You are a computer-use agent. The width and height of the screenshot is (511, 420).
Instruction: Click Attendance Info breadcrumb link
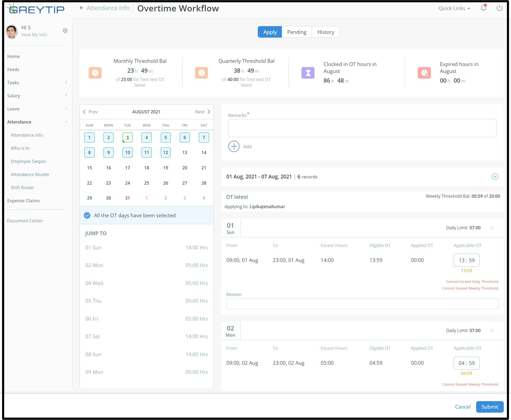tap(108, 8)
